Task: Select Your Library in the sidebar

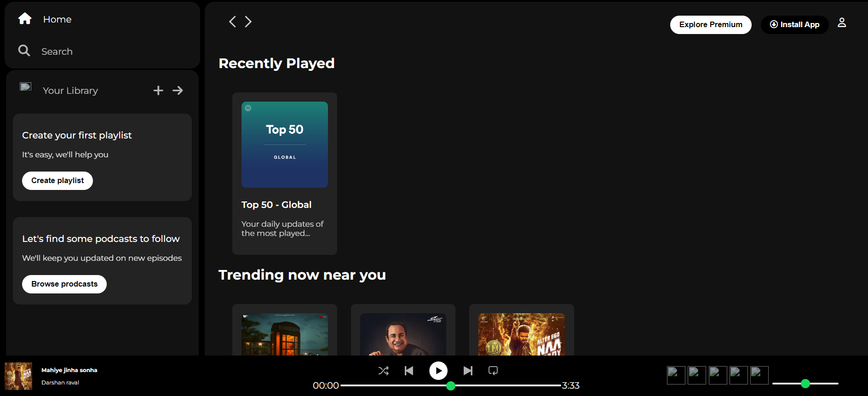Action: 70,91
